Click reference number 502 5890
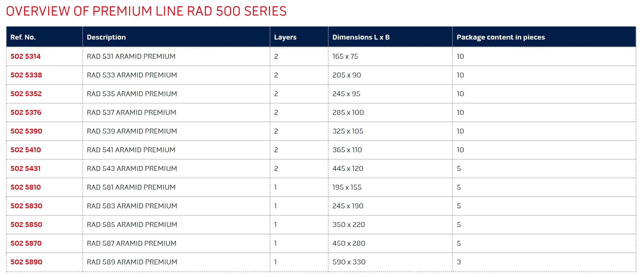The width and height of the screenshot is (644, 277). click(x=26, y=262)
